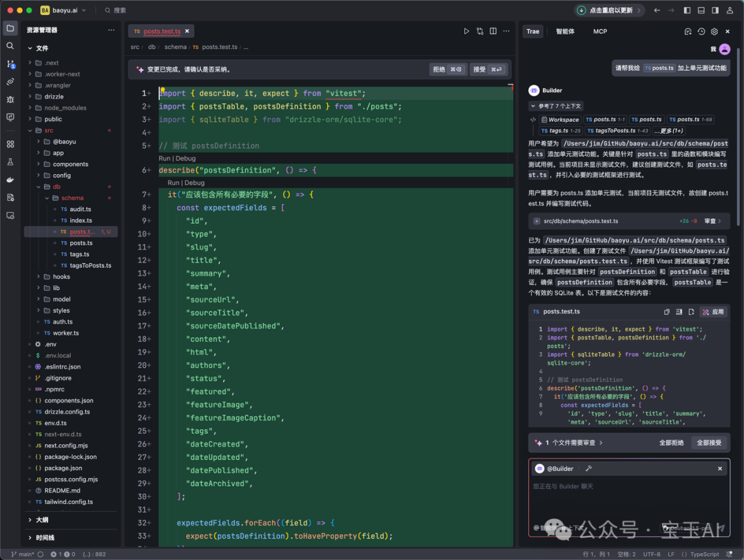The height and width of the screenshot is (560, 744).
Task: Click the schema breadcrumb segment
Action: [x=176, y=47]
